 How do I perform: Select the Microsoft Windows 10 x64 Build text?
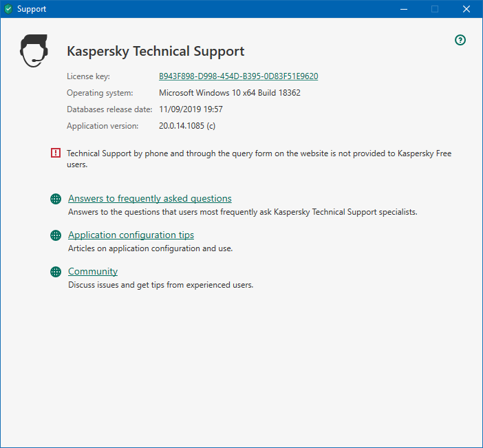point(230,93)
